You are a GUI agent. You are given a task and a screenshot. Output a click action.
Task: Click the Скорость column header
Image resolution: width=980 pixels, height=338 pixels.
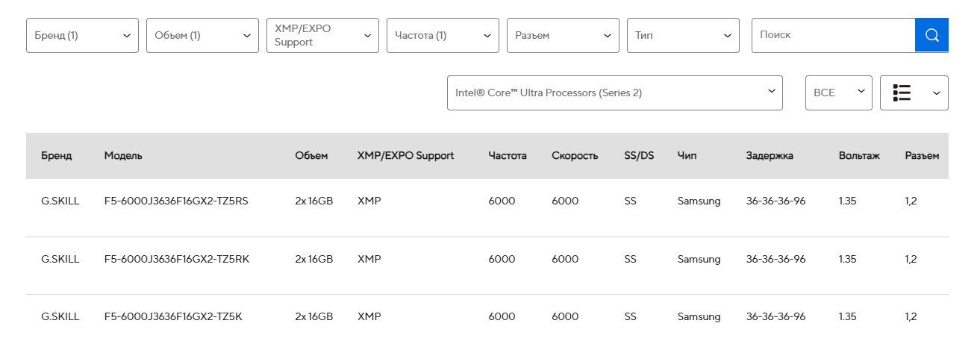pos(575,156)
